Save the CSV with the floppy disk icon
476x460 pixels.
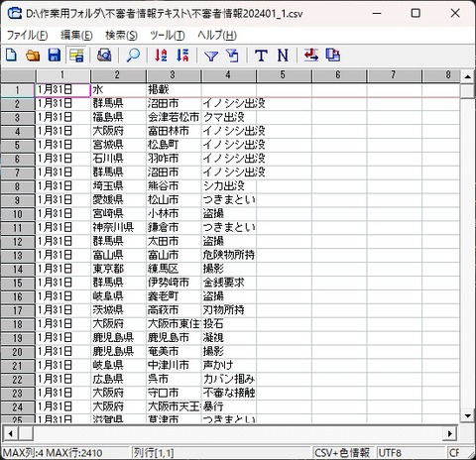[x=55, y=56]
